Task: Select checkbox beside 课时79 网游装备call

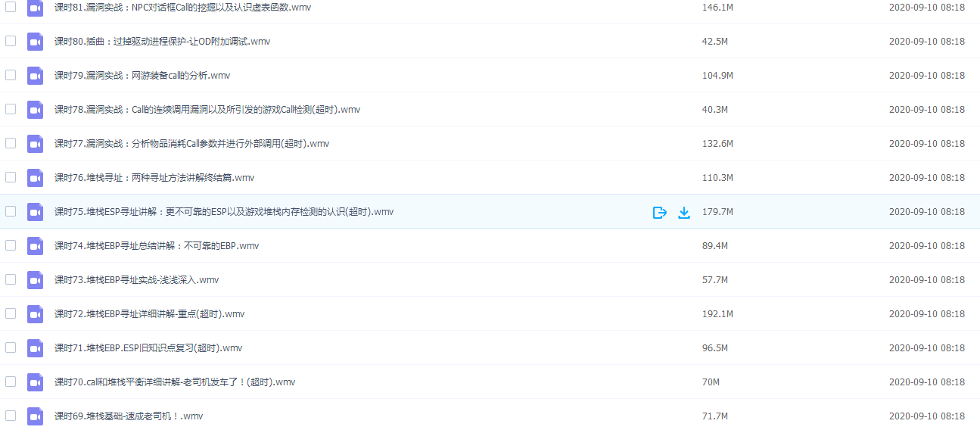Action: pyautogui.click(x=11, y=75)
